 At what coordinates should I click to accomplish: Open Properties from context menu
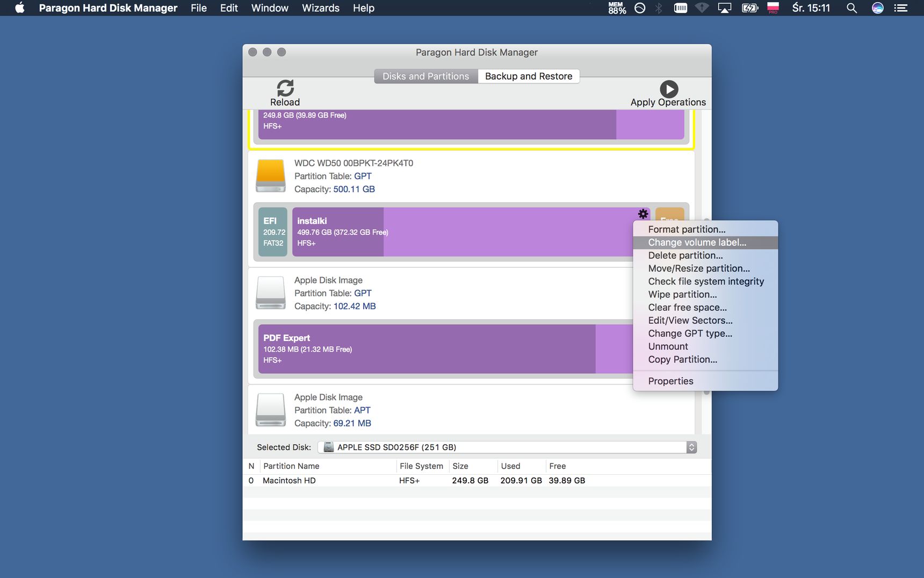[x=705, y=381]
